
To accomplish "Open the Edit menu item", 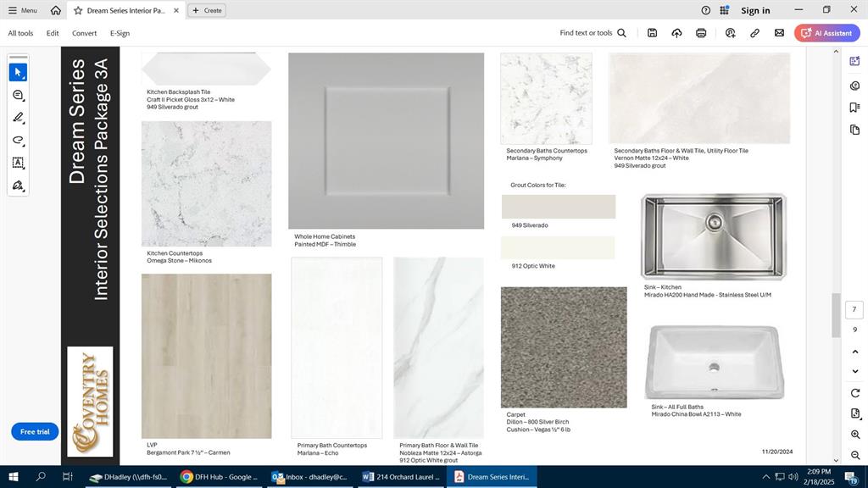I will click(x=53, y=33).
